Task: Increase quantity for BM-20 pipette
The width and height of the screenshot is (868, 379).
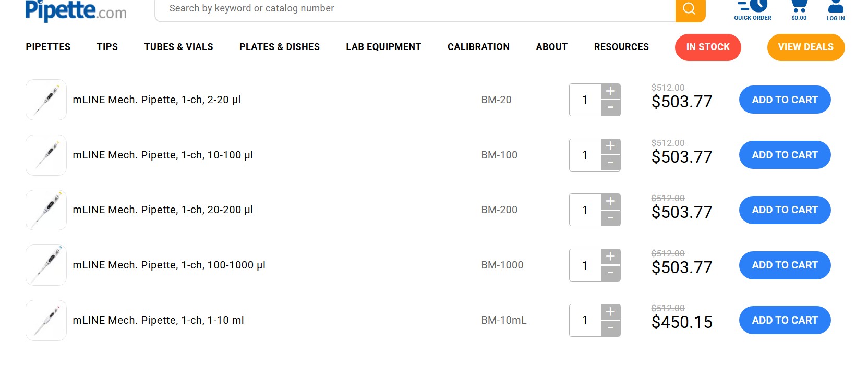Action: click(610, 91)
